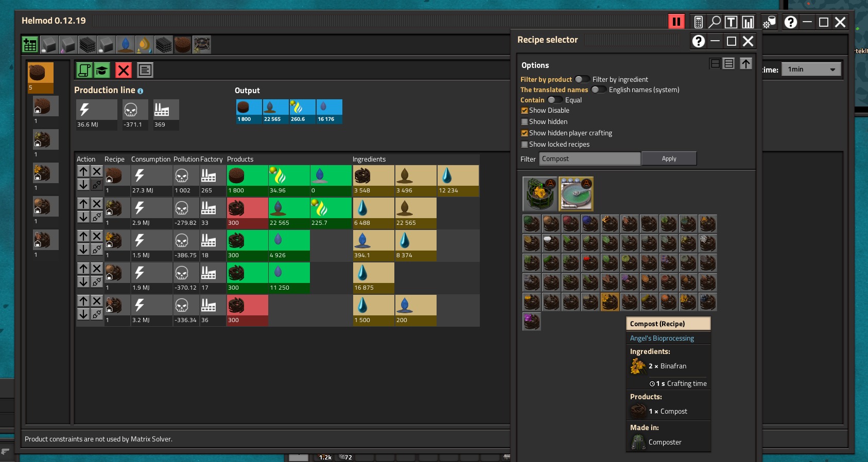Open the notes text panel icon
Image resolution: width=868 pixels, height=462 pixels.
(x=145, y=70)
